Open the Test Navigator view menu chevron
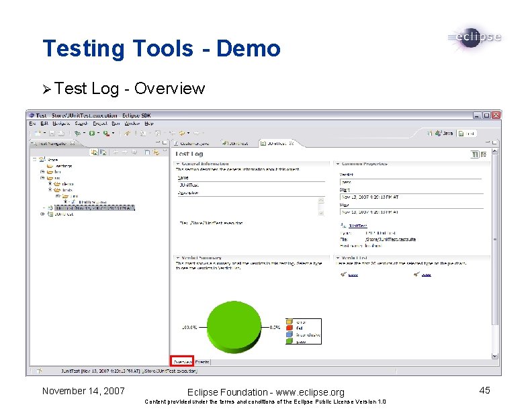Viewport: 532px width, 411px height. point(165,152)
